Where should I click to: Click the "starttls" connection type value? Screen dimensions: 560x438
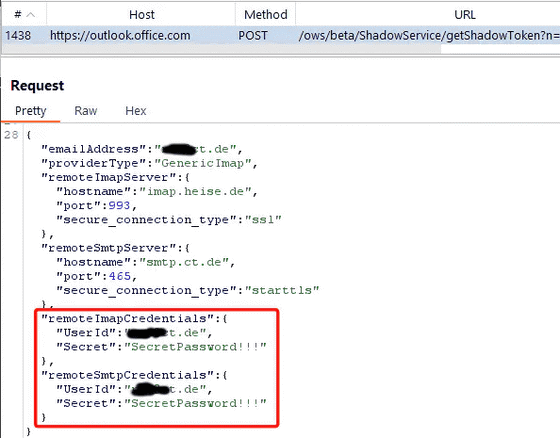[282, 290]
